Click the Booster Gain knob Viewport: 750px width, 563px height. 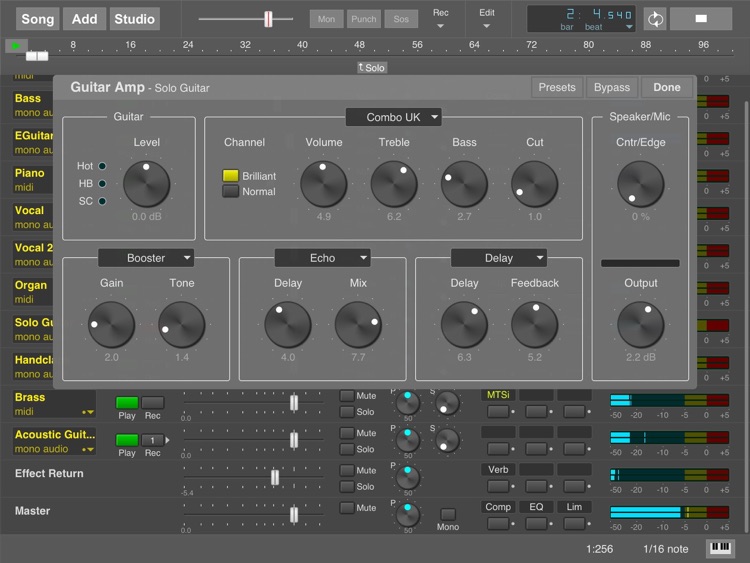[111, 325]
